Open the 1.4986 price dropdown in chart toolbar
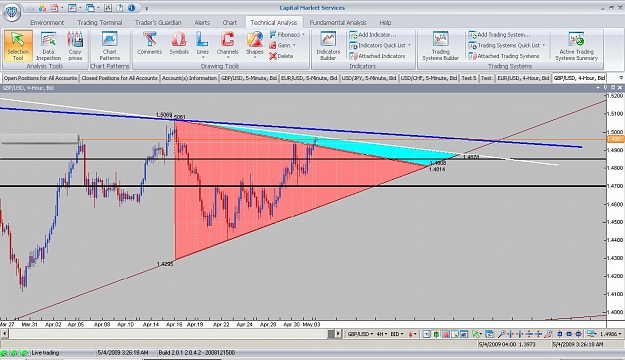 612,334
